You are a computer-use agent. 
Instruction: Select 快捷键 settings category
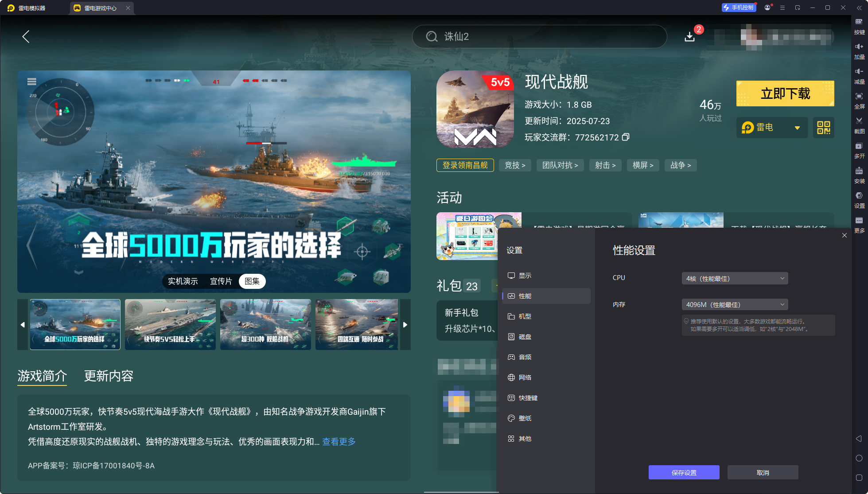tap(546, 398)
